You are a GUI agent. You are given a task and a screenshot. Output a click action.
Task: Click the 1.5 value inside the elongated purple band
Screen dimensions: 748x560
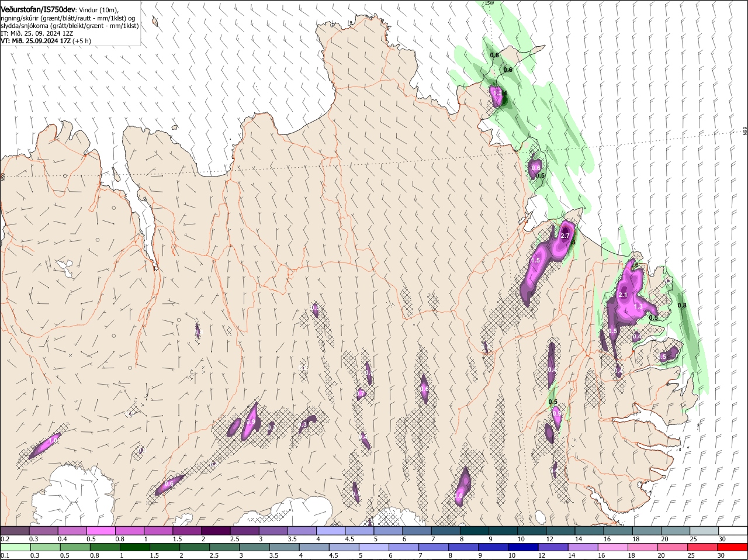click(535, 260)
